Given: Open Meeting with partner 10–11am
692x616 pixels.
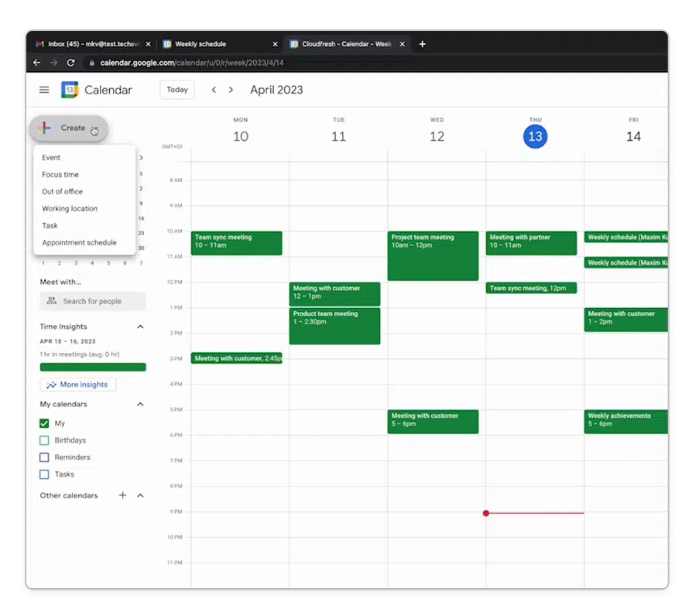Looking at the screenshot, I should 531,243.
